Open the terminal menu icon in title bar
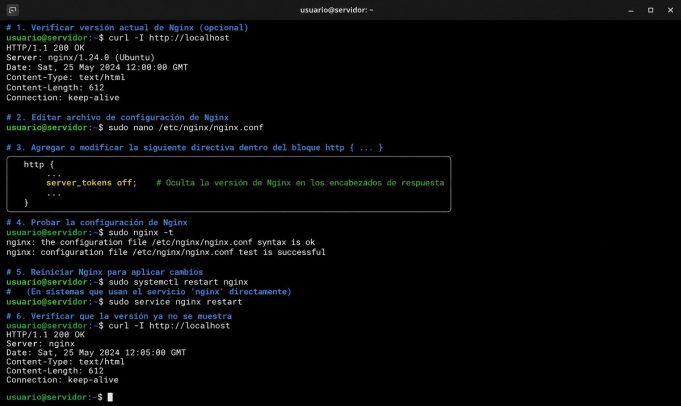The image size is (681, 406). tap(12, 10)
